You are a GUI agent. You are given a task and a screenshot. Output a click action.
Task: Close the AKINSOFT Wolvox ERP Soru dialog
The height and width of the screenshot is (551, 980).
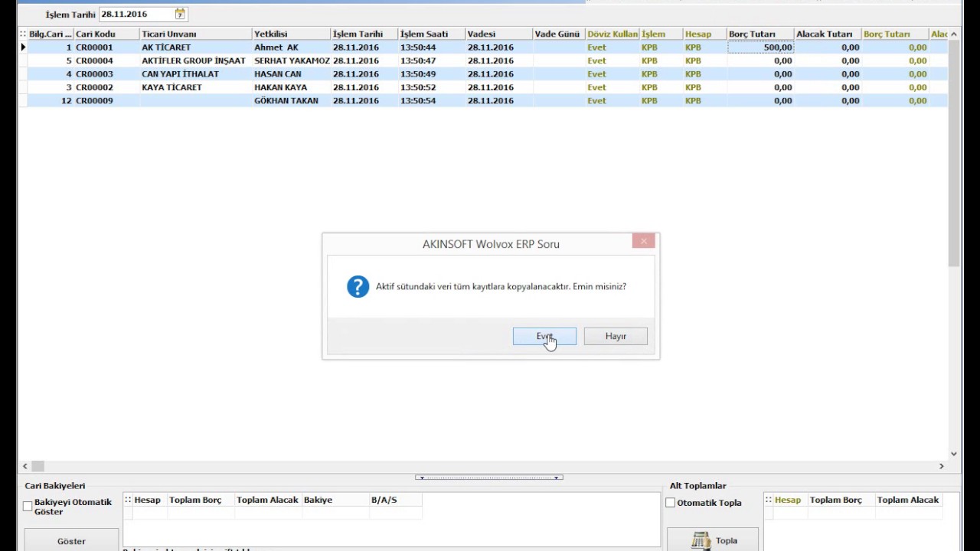click(x=644, y=241)
